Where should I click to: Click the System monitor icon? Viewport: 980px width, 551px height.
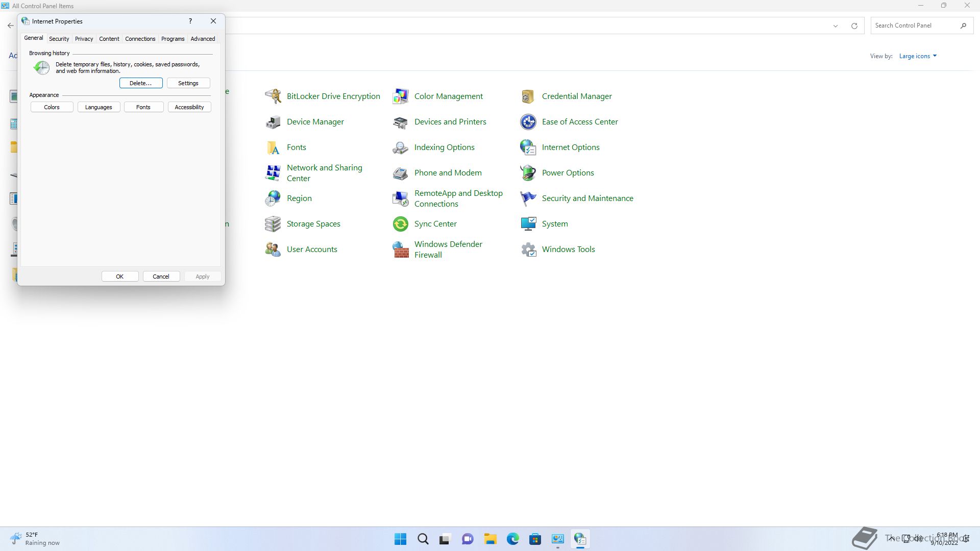pos(528,223)
